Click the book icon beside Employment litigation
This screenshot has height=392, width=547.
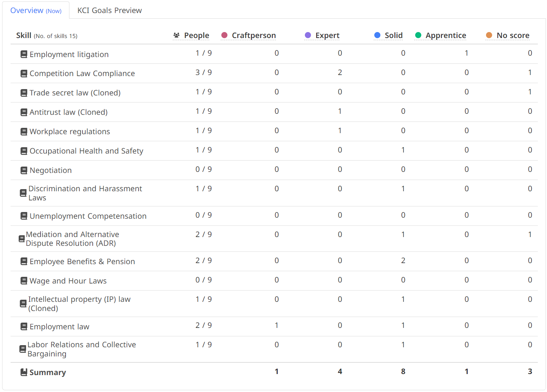point(24,54)
